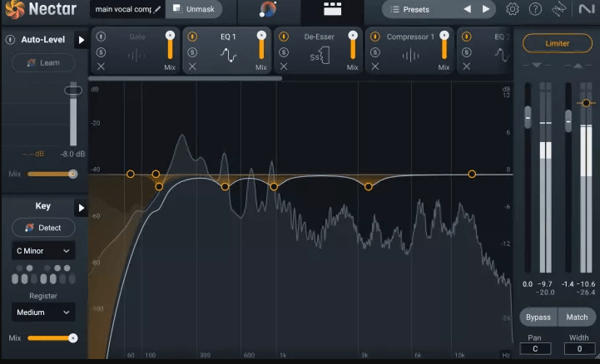Expand the Auto-Level panel arrow
Image resolution: width=600 pixels, height=364 pixels.
coord(81,40)
